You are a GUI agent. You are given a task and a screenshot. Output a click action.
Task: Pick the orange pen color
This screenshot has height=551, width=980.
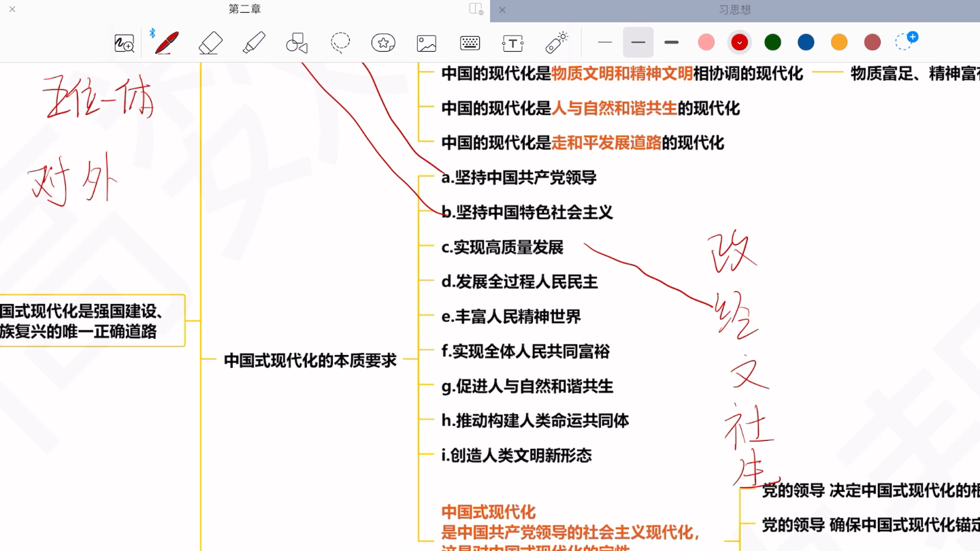tap(839, 42)
